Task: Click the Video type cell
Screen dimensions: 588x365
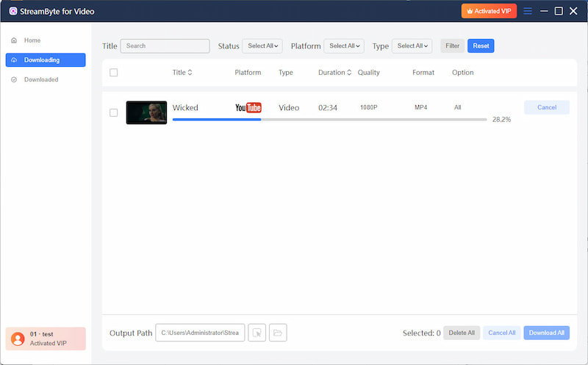Action: [x=289, y=107]
